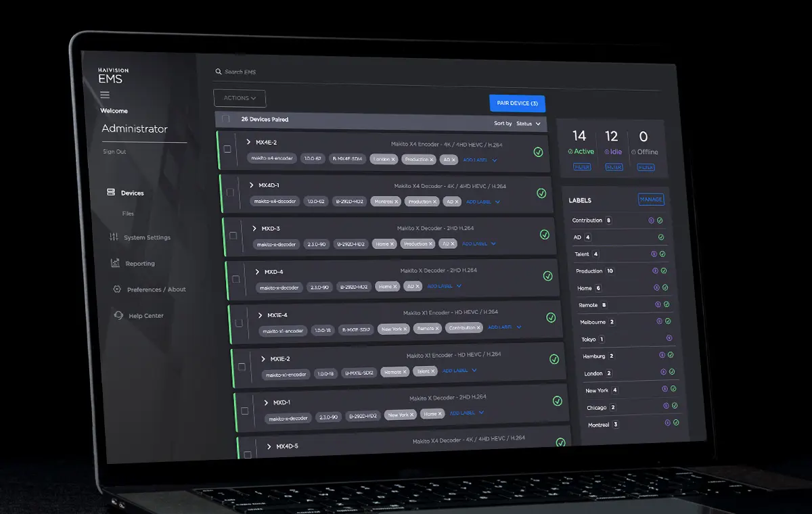Tick the select-all checkbox in the devices header
Screen dimensions: 812x514
(x=227, y=118)
